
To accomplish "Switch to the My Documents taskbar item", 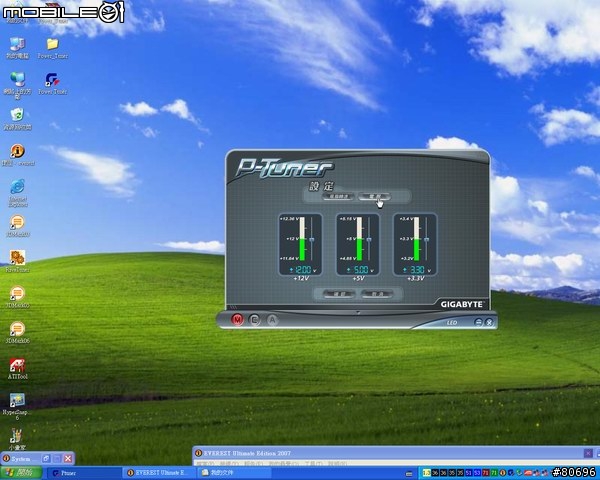I will tap(235, 473).
